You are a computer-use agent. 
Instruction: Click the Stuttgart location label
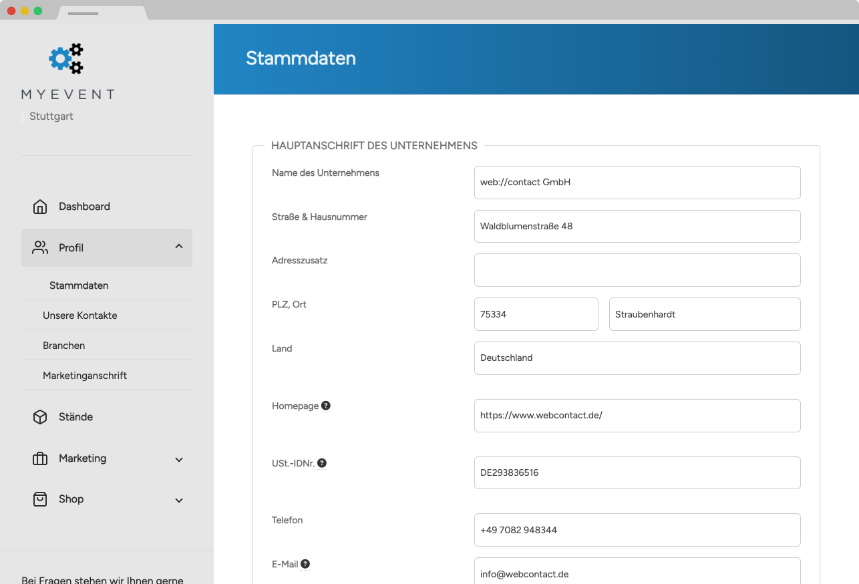coord(51,116)
